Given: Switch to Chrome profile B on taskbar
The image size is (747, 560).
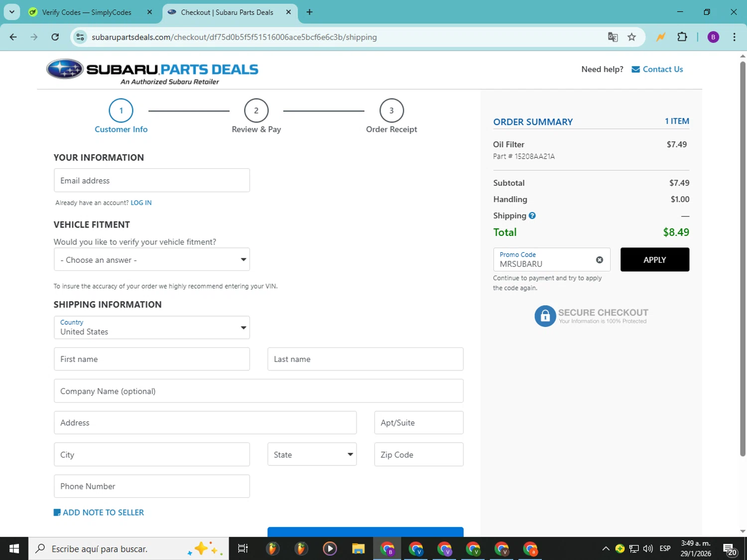Looking at the screenshot, I should click(387, 549).
